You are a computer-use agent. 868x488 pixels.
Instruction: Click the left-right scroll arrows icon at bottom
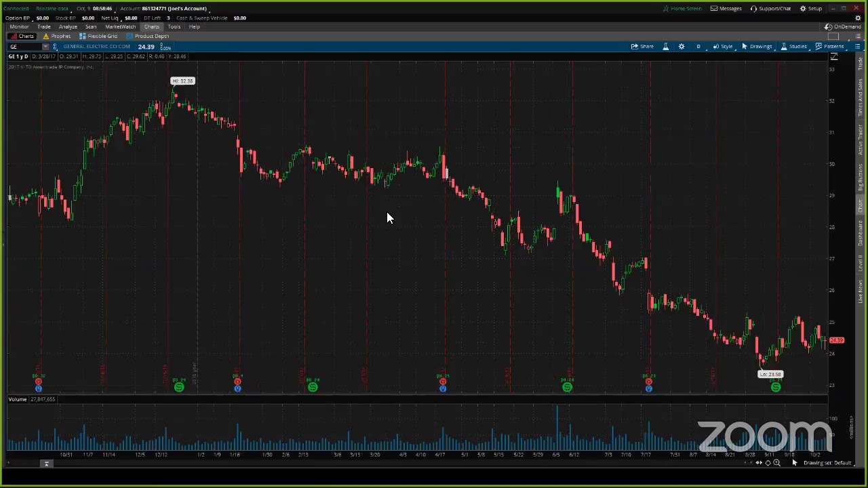759,463
